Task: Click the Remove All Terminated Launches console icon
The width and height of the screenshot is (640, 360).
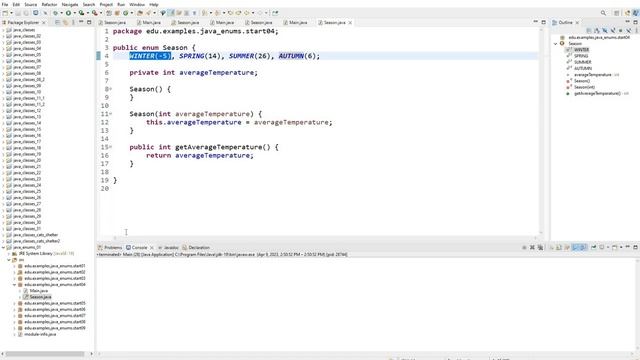Action: pos(540,247)
